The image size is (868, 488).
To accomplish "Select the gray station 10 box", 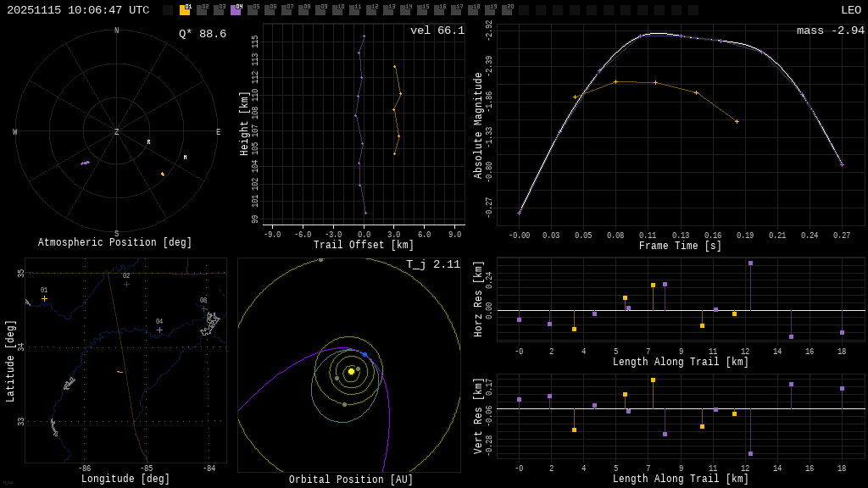I will 337,10.
